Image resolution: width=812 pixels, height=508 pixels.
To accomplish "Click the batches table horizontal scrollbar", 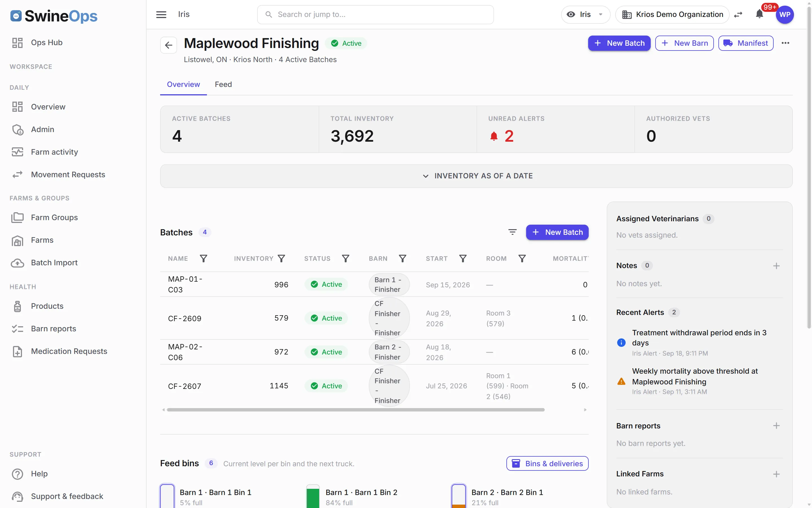I will (x=356, y=410).
